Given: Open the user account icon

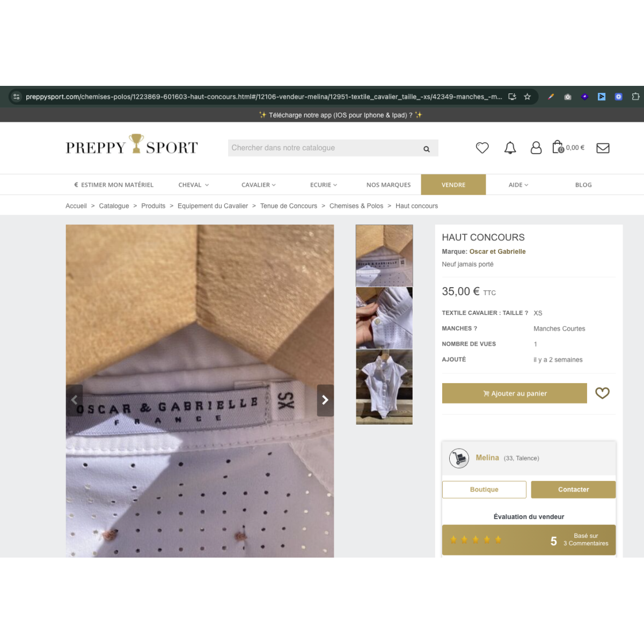Looking at the screenshot, I should click(536, 148).
